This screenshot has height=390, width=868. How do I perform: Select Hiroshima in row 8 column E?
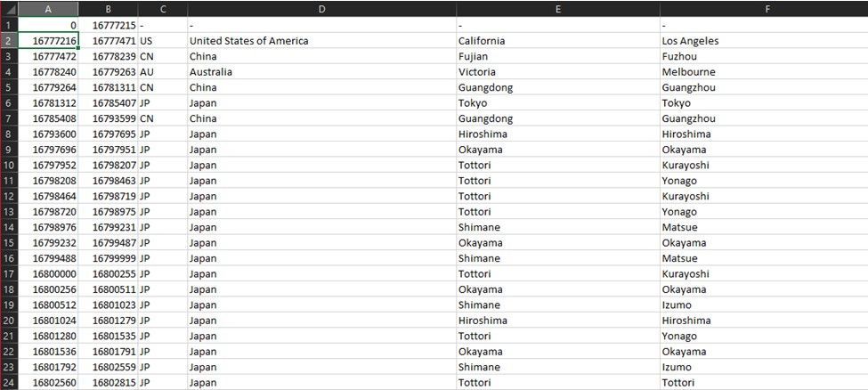tap(558, 134)
